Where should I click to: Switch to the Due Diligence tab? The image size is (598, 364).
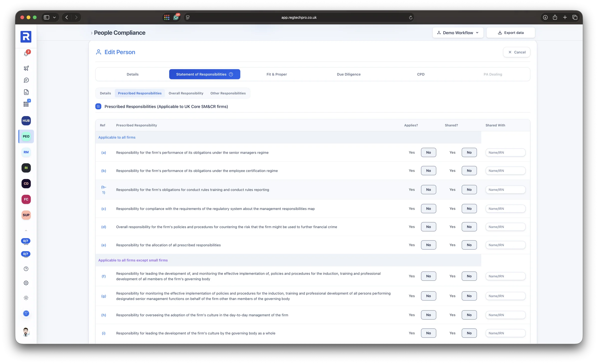click(349, 74)
